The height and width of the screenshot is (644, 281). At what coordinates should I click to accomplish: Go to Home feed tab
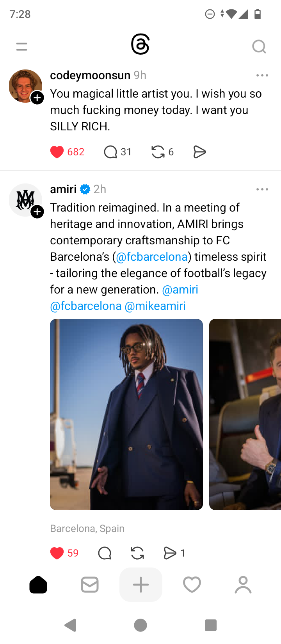click(38, 585)
